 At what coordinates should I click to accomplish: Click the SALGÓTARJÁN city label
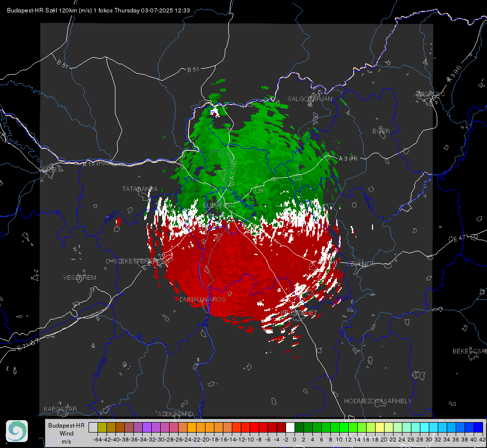click(x=309, y=99)
